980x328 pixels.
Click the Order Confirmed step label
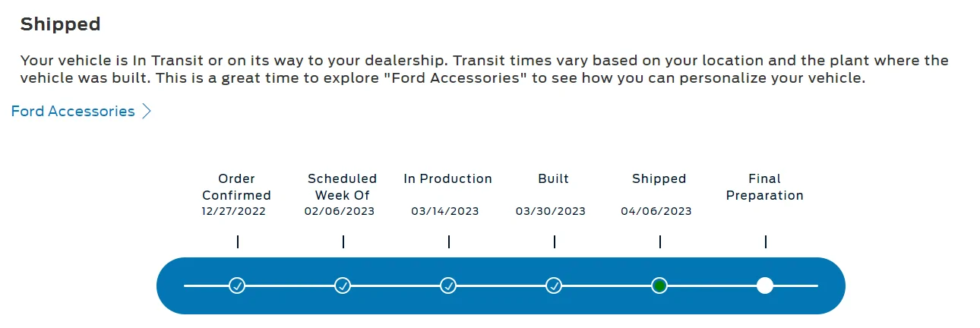[x=237, y=187]
